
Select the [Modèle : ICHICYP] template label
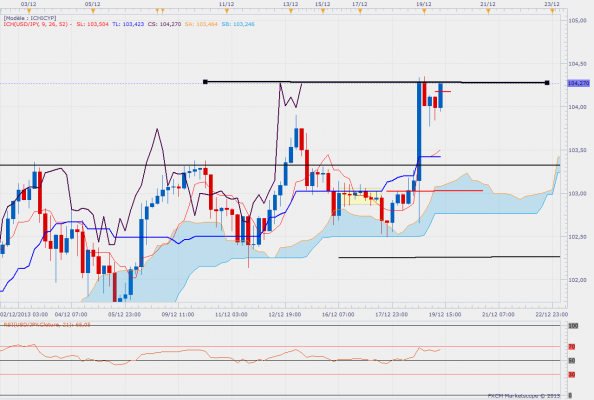click(x=30, y=18)
